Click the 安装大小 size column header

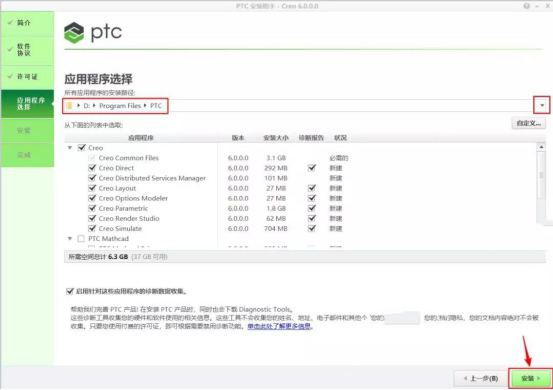tap(276, 138)
